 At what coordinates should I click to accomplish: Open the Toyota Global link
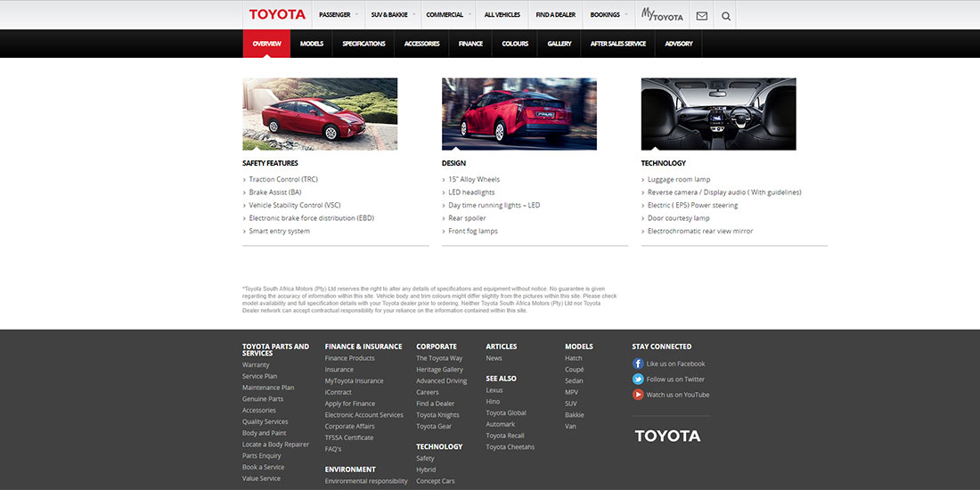(x=506, y=412)
